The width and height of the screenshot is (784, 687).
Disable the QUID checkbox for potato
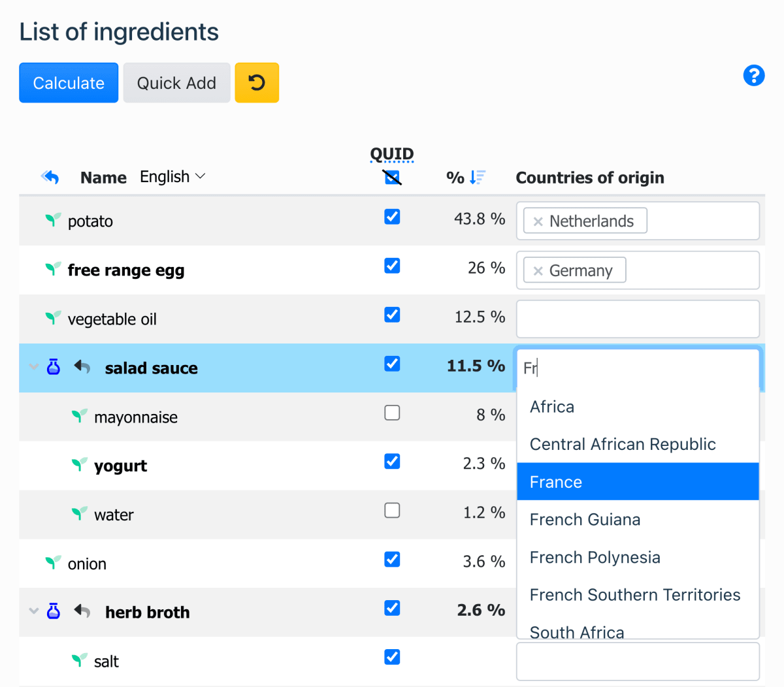pyautogui.click(x=392, y=216)
